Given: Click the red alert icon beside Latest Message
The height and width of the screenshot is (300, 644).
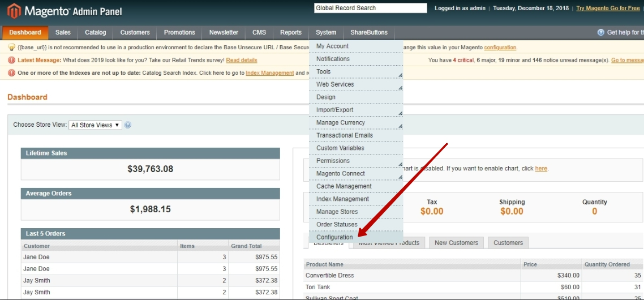Looking at the screenshot, I should point(12,60).
